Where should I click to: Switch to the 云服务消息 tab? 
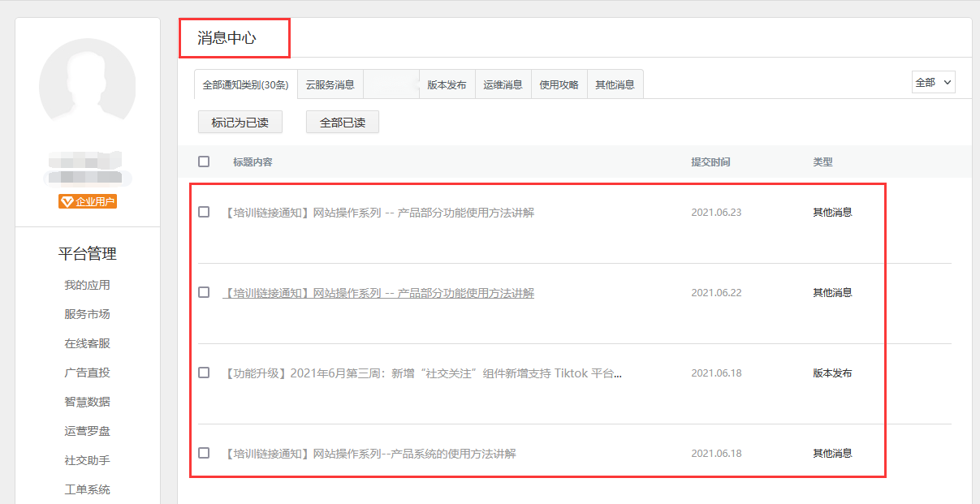[330, 84]
